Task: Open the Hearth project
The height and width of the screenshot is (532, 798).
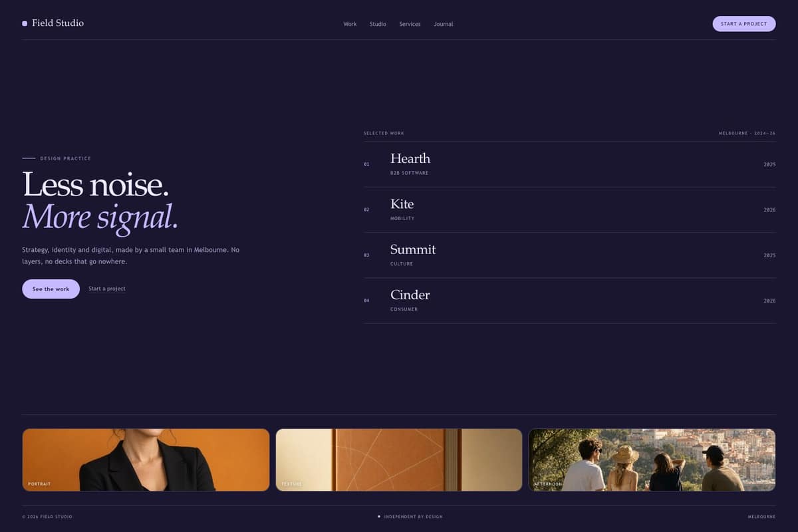Action: pyautogui.click(x=570, y=164)
